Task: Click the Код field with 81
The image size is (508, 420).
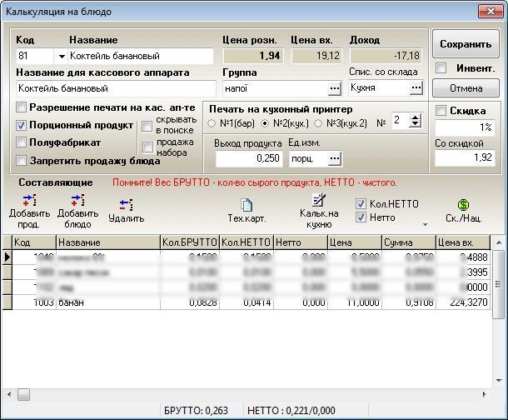Action: [x=35, y=56]
